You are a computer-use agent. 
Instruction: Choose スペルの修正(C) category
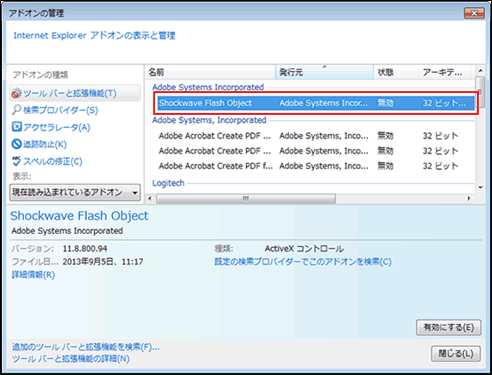(53, 161)
